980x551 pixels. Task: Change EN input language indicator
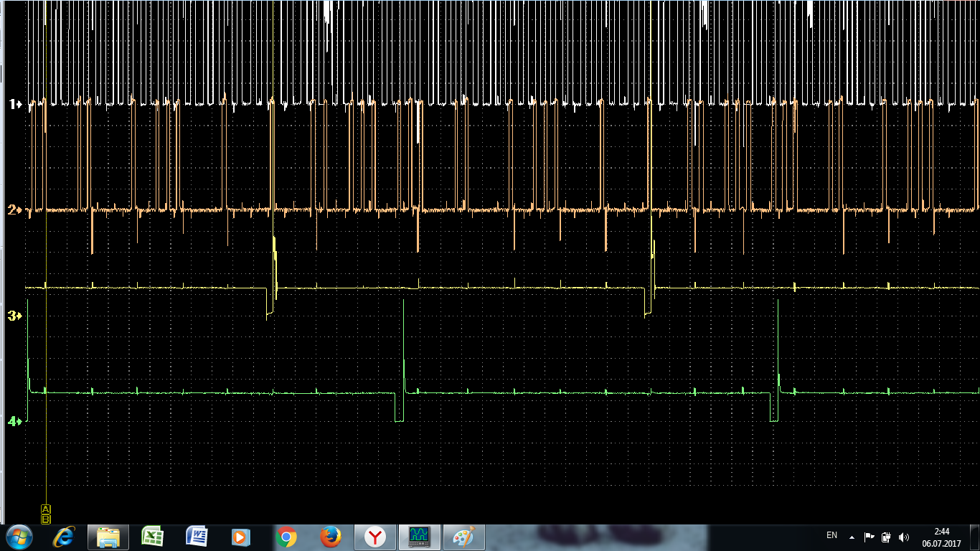832,536
